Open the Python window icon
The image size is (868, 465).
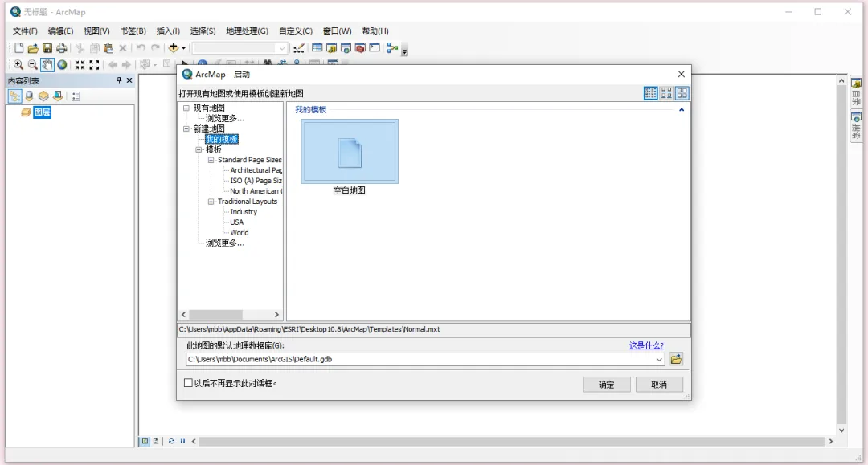click(375, 48)
